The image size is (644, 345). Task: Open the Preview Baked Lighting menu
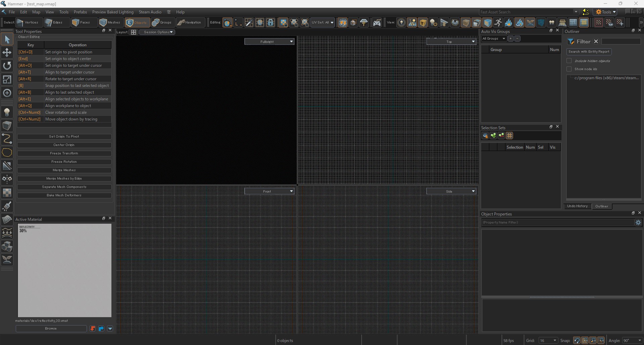(113, 12)
